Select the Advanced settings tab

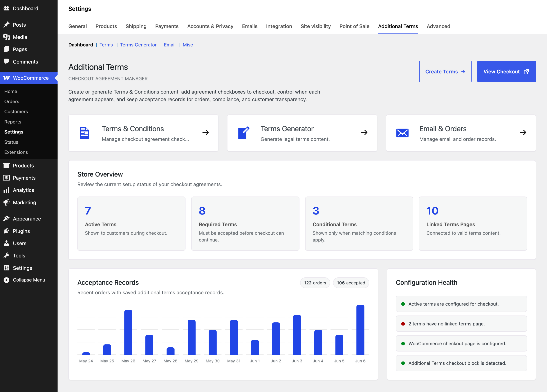click(x=438, y=26)
